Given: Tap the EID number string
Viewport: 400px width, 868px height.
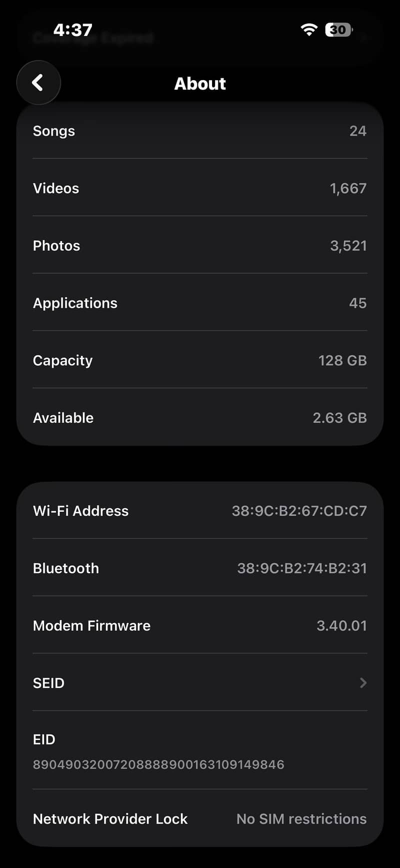Looking at the screenshot, I should click(158, 764).
